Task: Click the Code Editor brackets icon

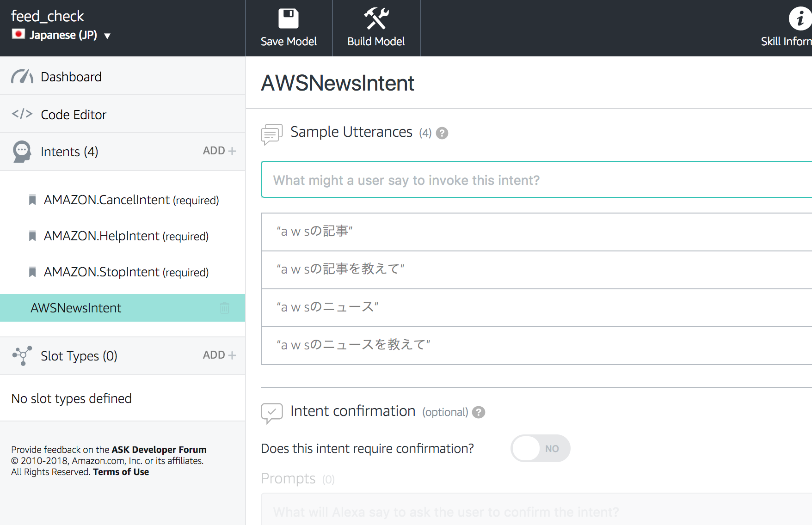Action: [x=22, y=114]
